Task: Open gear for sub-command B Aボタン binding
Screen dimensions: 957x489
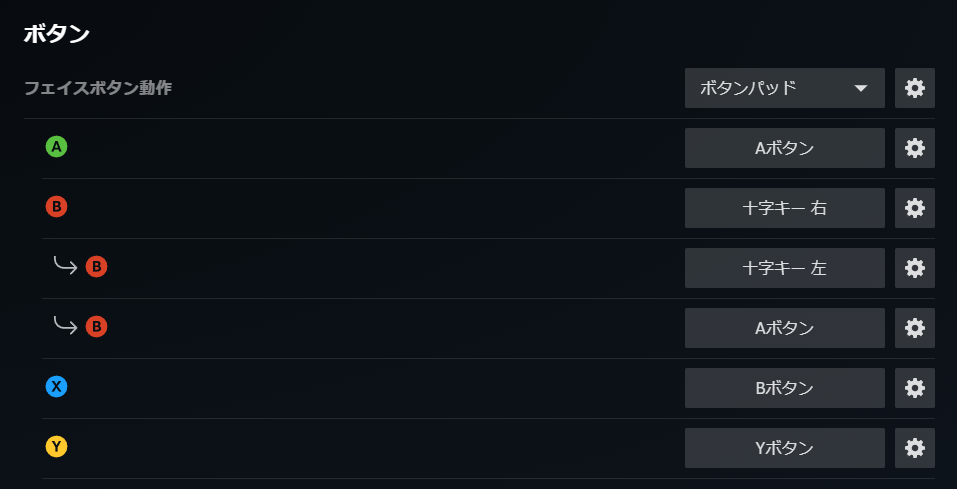Action: coord(914,328)
